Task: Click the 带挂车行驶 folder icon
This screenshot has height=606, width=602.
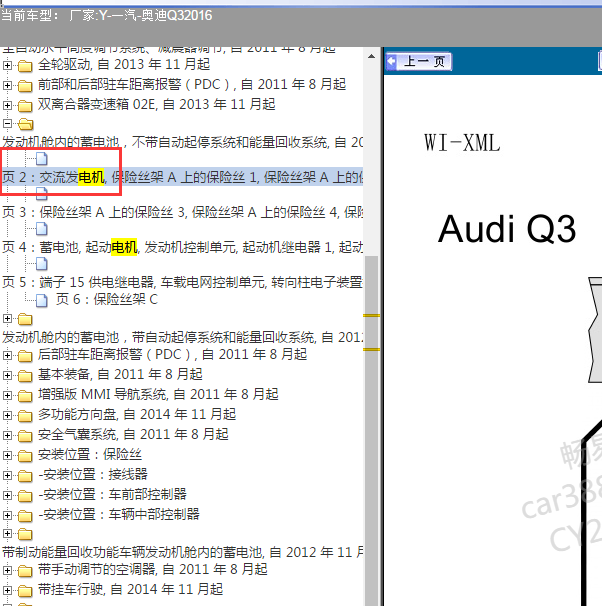Action: tap(25, 591)
